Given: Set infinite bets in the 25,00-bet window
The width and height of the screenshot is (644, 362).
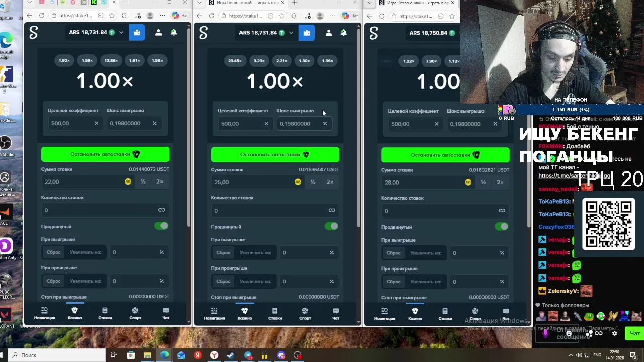Looking at the screenshot, I should pos(332,210).
